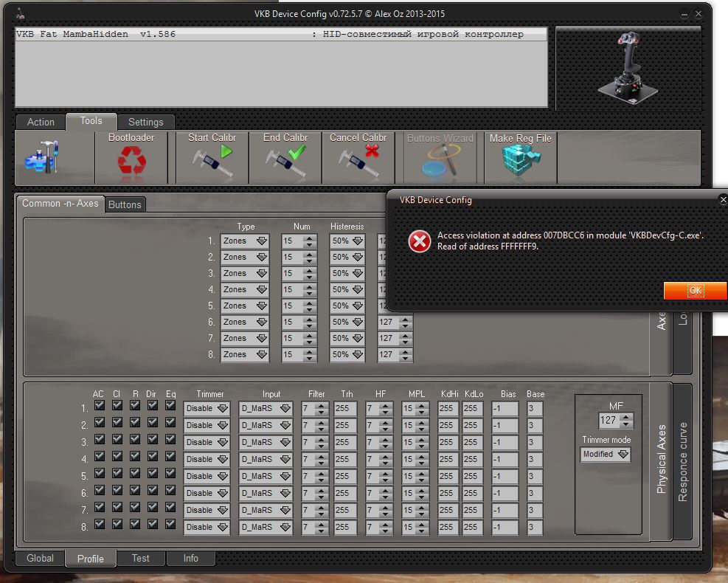
Task: Click the Start Calibr caliper icon
Action: click(x=212, y=161)
